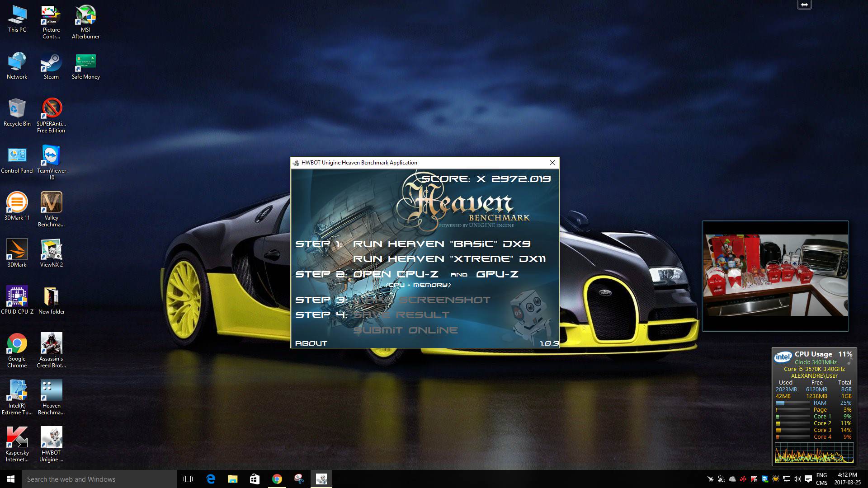
Task: Select the 3DMark desktop shortcut
Action: 17,254
